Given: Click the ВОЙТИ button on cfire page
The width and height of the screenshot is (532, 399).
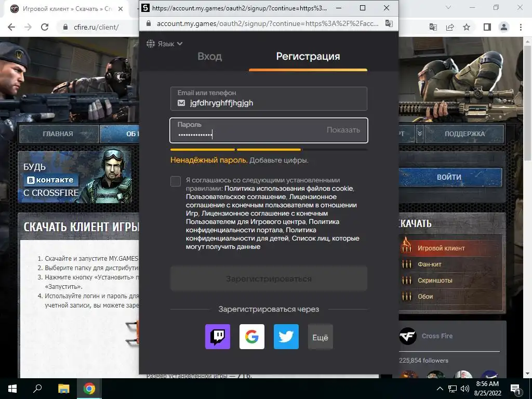Looking at the screenshot, I should (x=450, y=177).
